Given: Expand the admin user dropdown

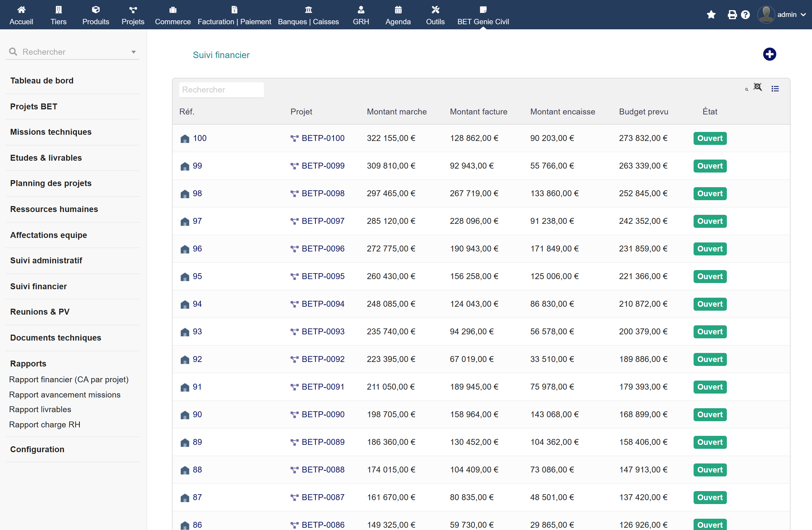Looking at the screenshot, I should click(x=782, y=15).
